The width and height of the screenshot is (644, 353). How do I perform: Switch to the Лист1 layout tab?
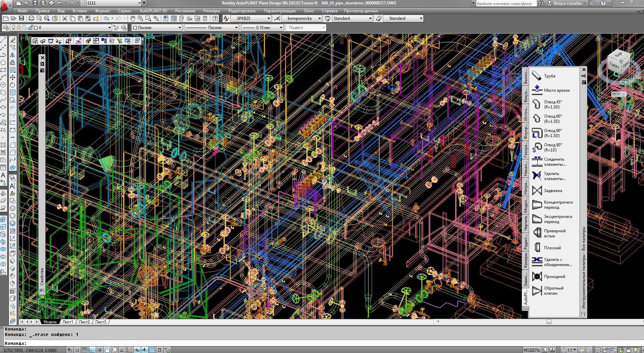(x=68, y=322)
